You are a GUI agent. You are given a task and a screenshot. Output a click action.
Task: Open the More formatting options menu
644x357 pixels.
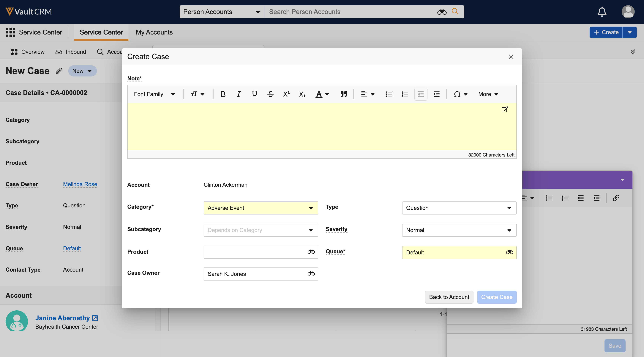click(488, 94)
